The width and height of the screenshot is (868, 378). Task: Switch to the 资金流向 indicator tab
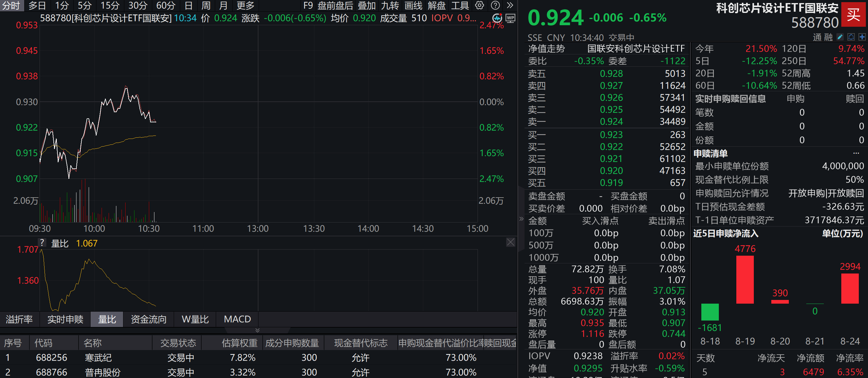tap(149, 319)
